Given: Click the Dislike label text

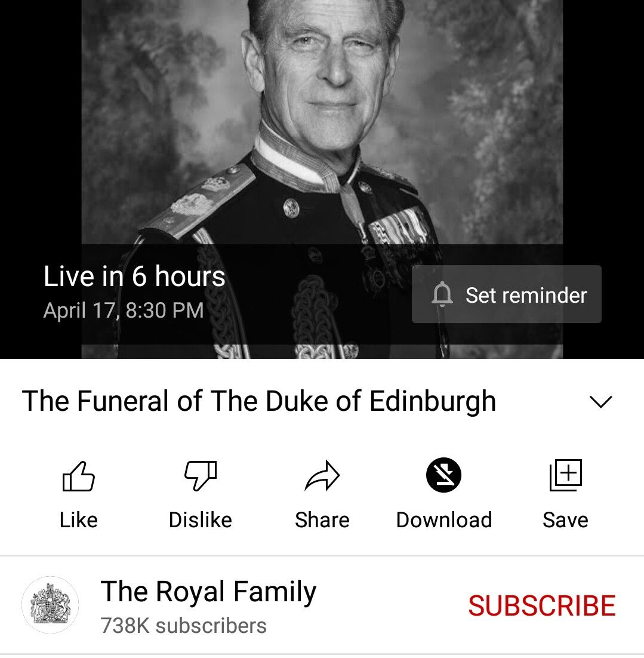Looking at the screenshot, I should 201,520.
